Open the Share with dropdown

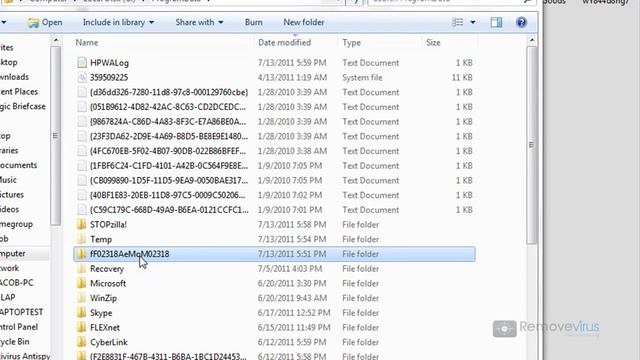(199, 22)
